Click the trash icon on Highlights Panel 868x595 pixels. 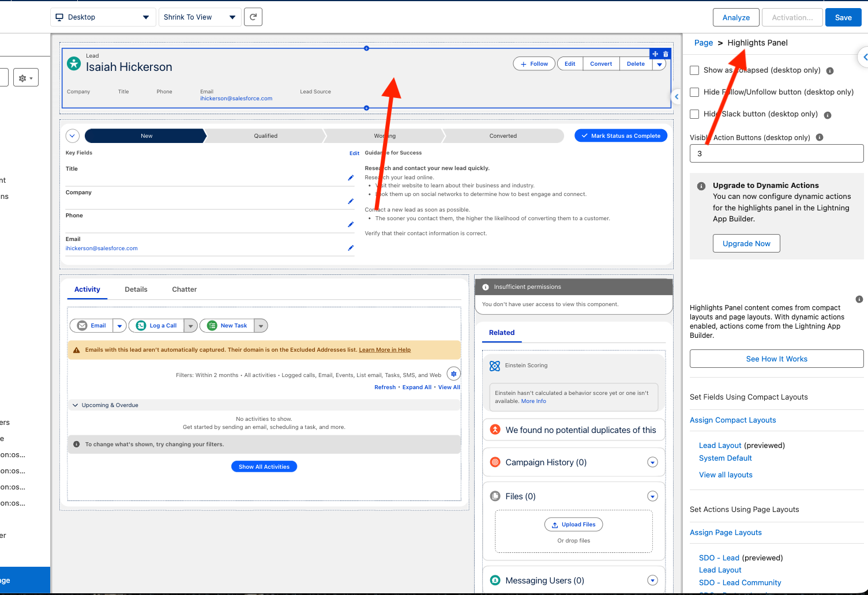pyautogui.click(x=666, y=54)
